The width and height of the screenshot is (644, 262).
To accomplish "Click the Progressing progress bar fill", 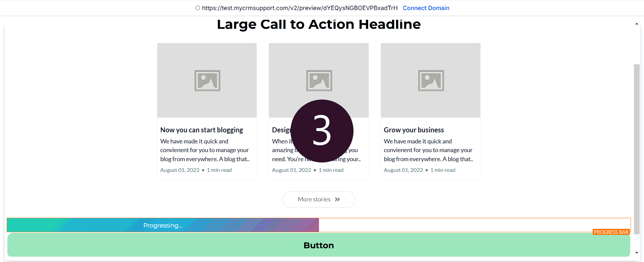I will 163,225.
